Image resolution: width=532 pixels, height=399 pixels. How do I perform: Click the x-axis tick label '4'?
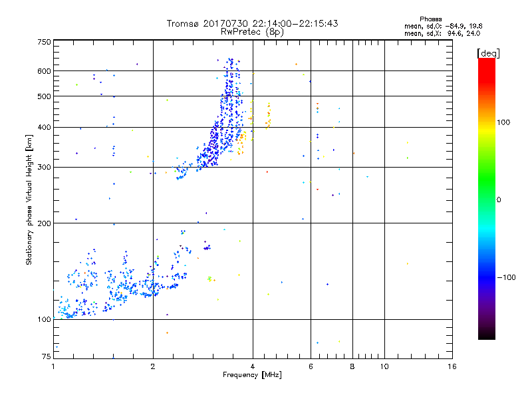tap(253, 366)
